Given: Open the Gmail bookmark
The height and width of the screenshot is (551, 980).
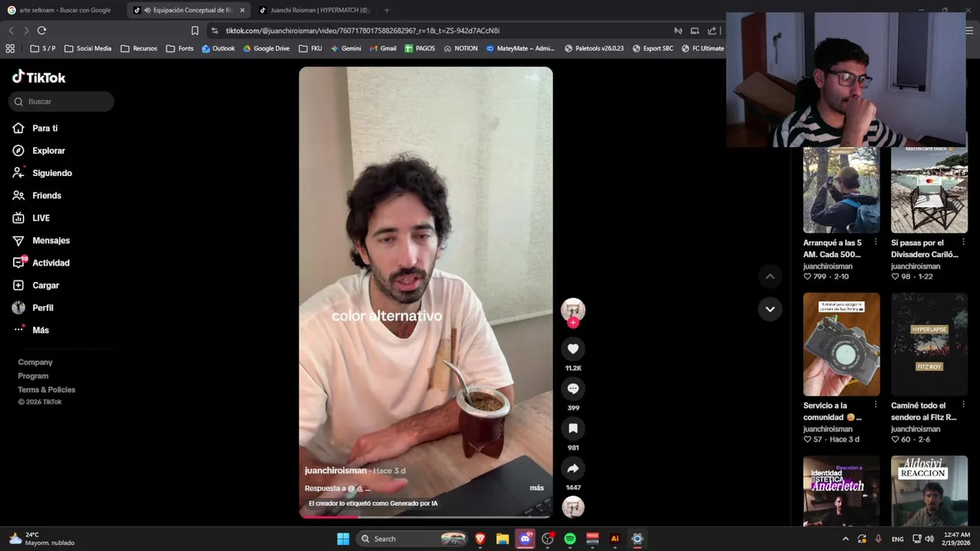Looking at the screenshot, I should (383, 48).
